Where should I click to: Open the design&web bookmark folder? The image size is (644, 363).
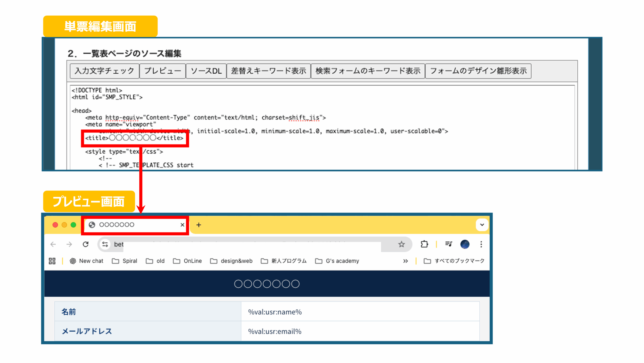231,261
